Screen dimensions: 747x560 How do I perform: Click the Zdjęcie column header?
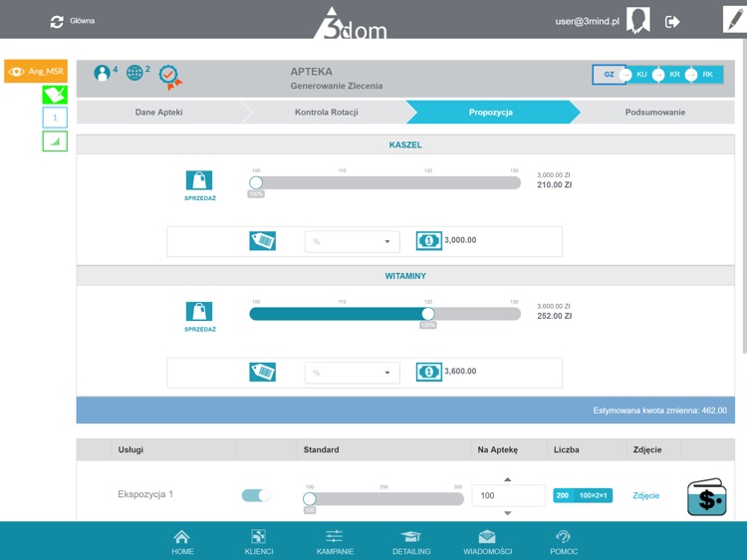[647, 449]
